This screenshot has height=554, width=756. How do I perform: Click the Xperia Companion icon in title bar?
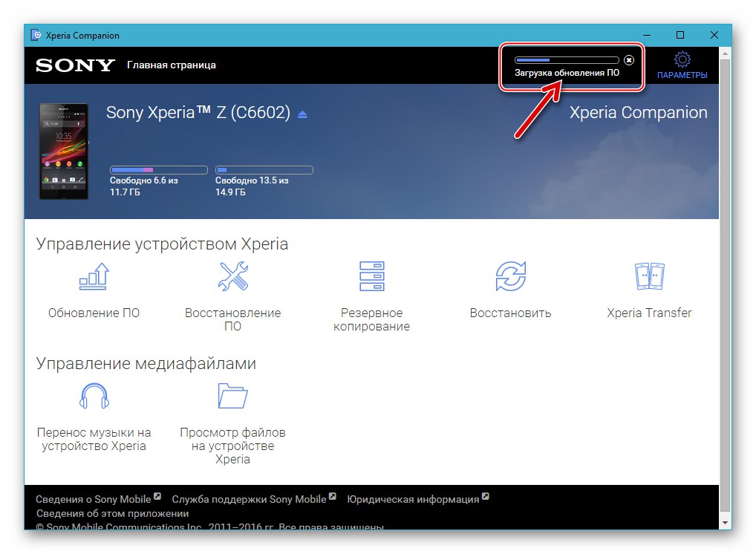[x=35, y=35]
